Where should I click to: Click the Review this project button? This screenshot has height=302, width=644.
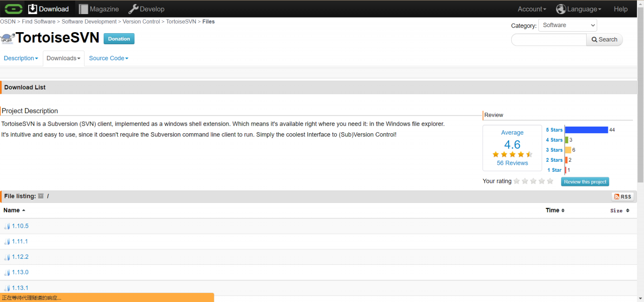click(x=585, y=182)
